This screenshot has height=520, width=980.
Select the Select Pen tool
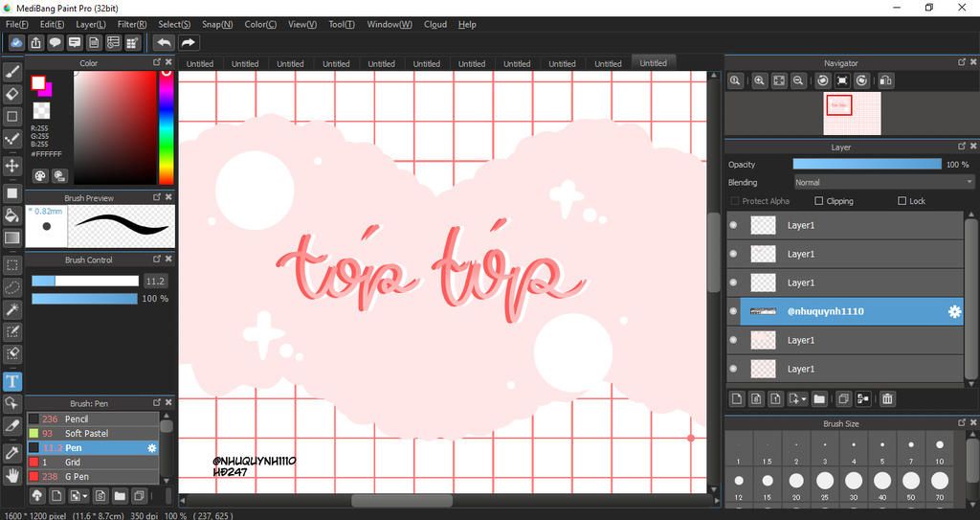[11, 331]
